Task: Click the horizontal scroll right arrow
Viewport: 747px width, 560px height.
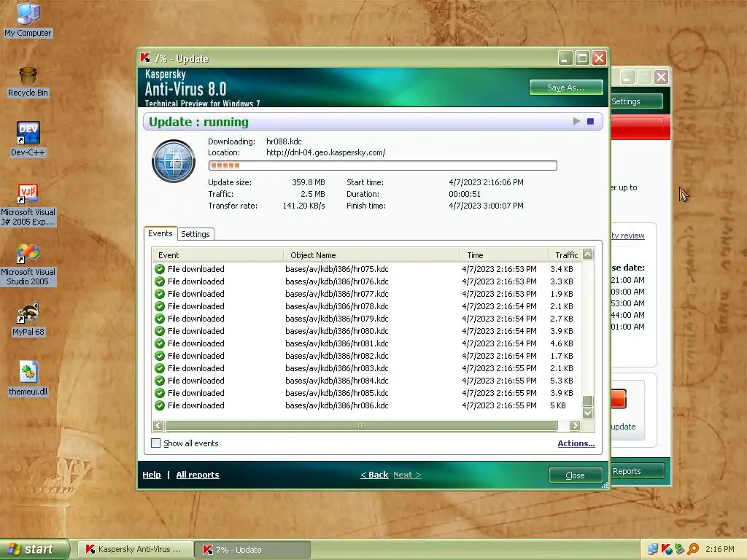Action: [575, 425]
